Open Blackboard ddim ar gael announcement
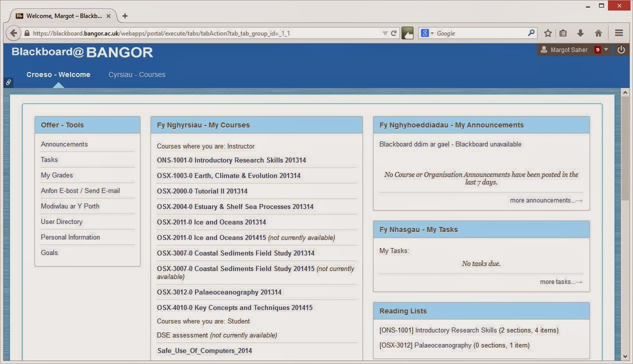 (450, 144)
